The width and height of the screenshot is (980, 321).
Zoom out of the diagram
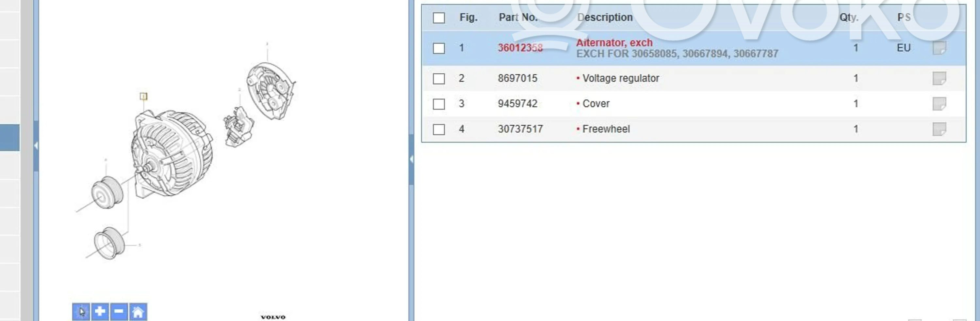tap(119, 312)
